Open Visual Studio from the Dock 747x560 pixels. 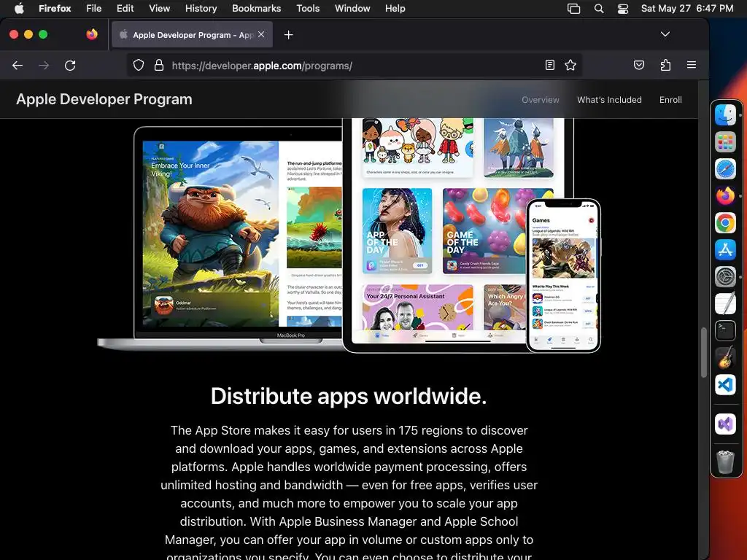point(725,424)
